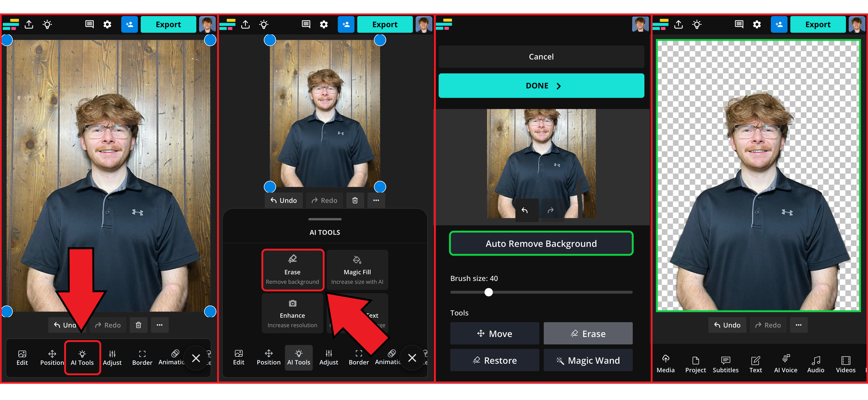Switch to the Move tool
The image size is (868, 400).
click(495, 333)
